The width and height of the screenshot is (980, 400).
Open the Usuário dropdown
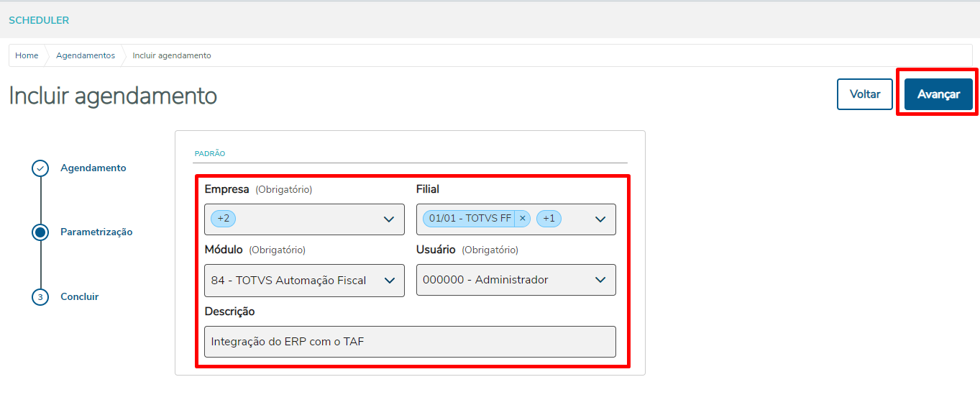[x=516, y=279]
